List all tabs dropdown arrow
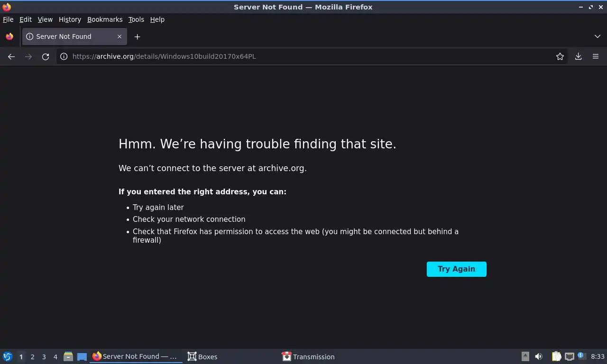 pos(598,36)
